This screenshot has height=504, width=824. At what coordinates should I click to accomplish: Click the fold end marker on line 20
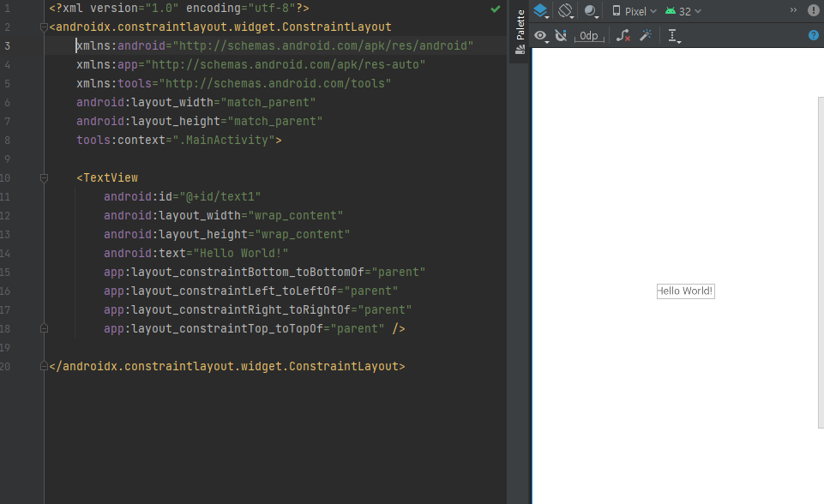pyautogui.click(x=44, y=366)
